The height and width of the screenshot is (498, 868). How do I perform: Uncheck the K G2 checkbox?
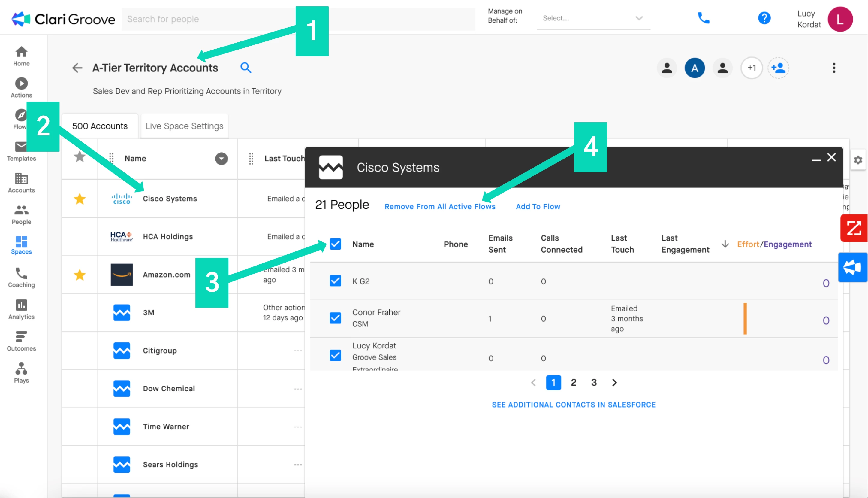pyautogui.click(x=335, y=281)
